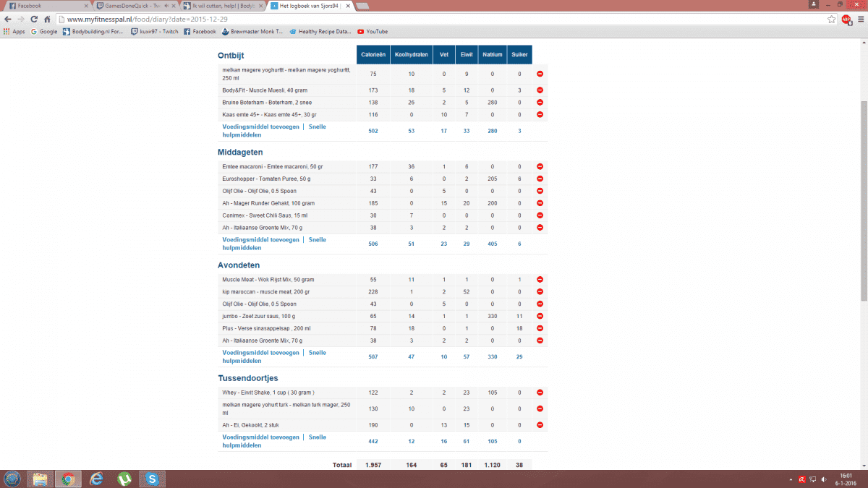Remove the kip maroccan muscle meat entry
This screenshot has width=868, height=488.
540,292
